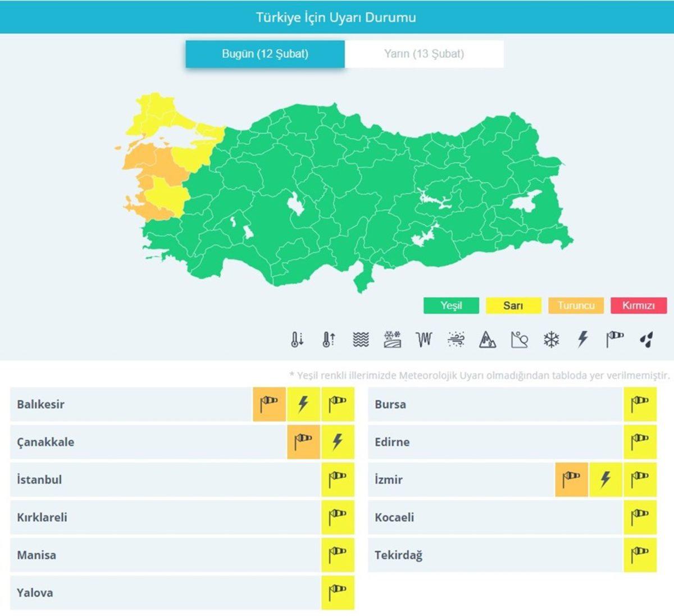Click the agricultural frost warning icon
The height and width of the screenshot is (616, 674).
392,339
